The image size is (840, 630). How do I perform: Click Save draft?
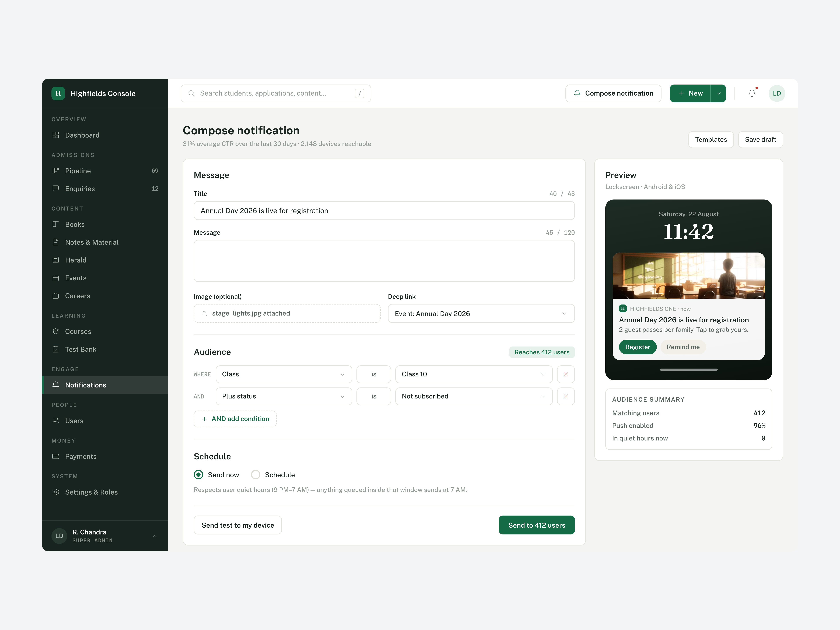tap(760, 140)
